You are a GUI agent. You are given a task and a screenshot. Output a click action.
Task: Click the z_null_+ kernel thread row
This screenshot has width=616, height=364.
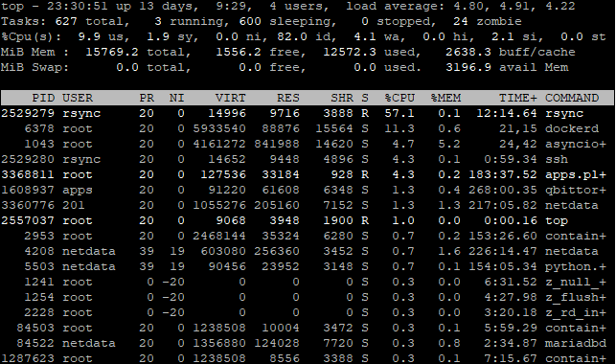coord(308,282)
